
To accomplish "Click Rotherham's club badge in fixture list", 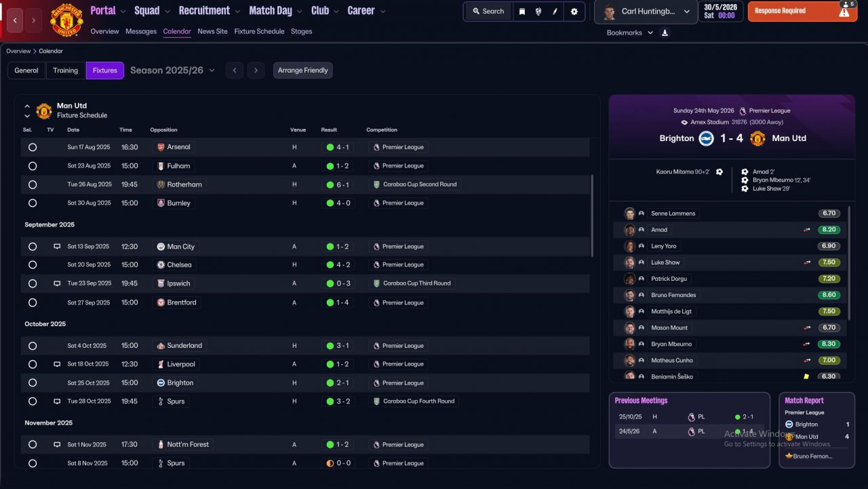I will pos(161,184).
